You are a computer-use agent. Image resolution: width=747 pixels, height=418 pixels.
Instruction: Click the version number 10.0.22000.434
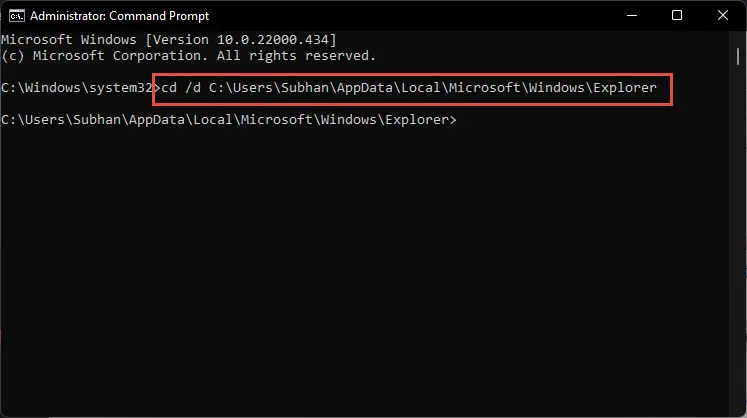pos(273,40)
